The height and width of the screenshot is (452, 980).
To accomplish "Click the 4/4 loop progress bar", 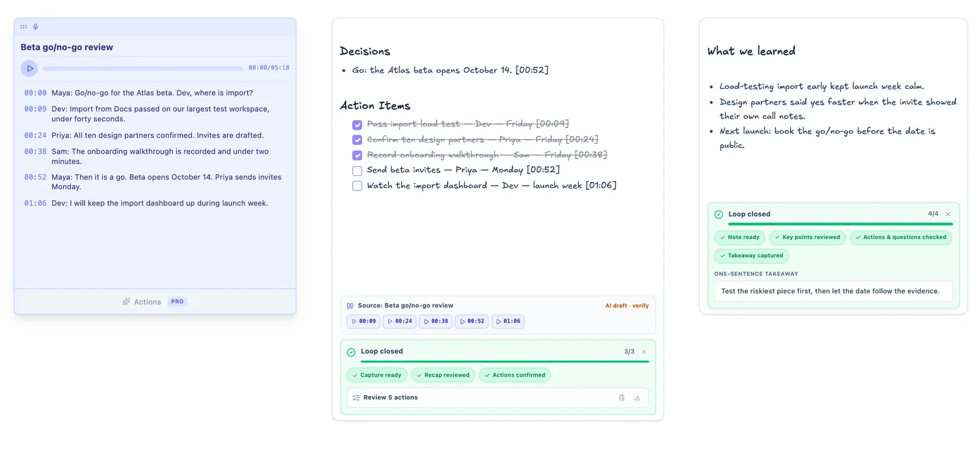I will (840, 224).
